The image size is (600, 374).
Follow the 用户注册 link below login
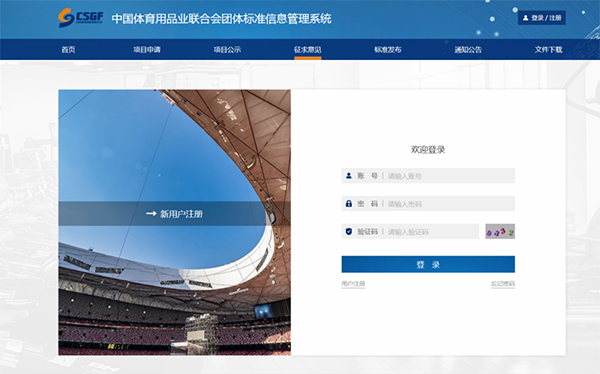(x=353, y=284)
